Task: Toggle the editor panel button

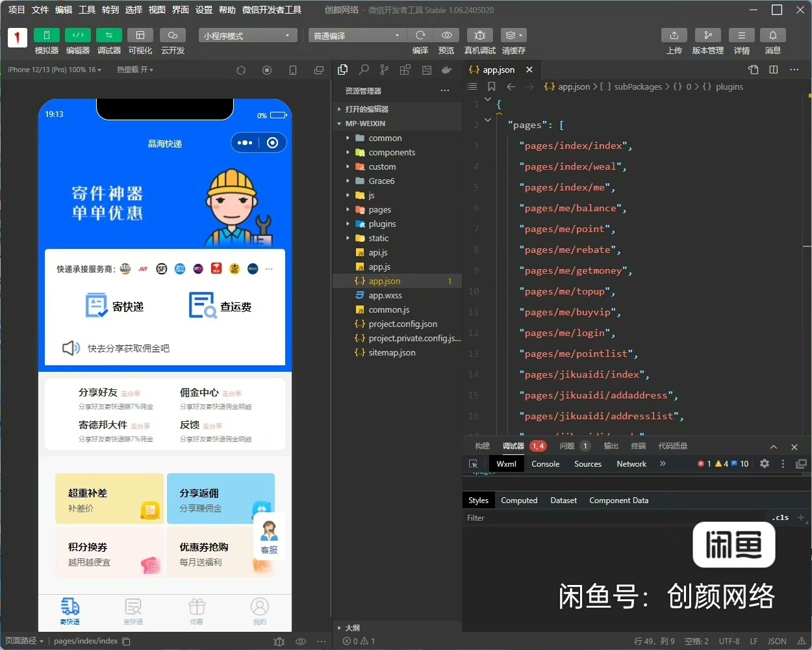Action: point(78,35)
